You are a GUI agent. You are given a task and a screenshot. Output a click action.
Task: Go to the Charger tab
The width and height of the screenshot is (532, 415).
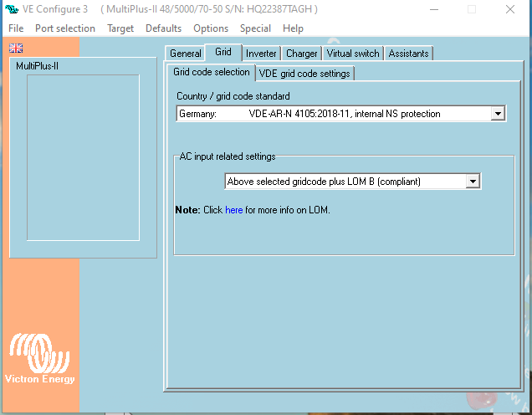[301, 54]
